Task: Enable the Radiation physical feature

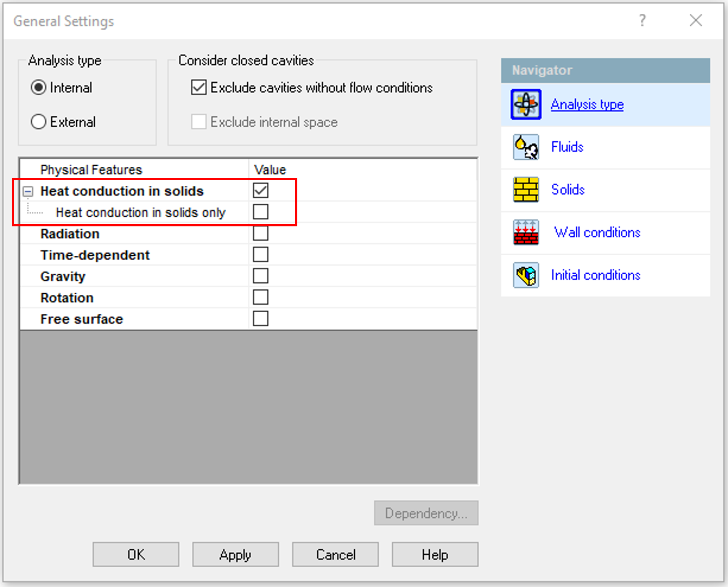Action: pyautogui.click(x=260, y=233)
